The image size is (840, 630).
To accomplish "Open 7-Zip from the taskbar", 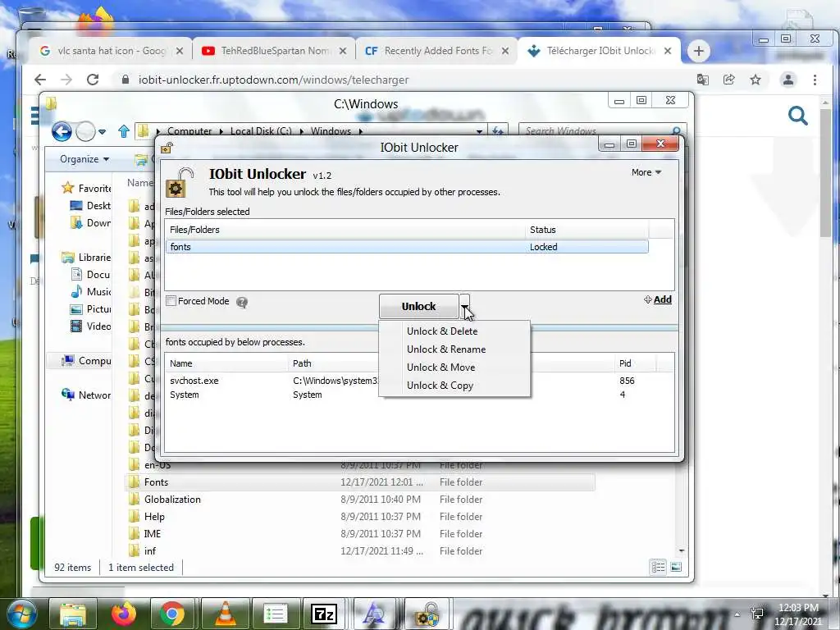I will 323,614.
